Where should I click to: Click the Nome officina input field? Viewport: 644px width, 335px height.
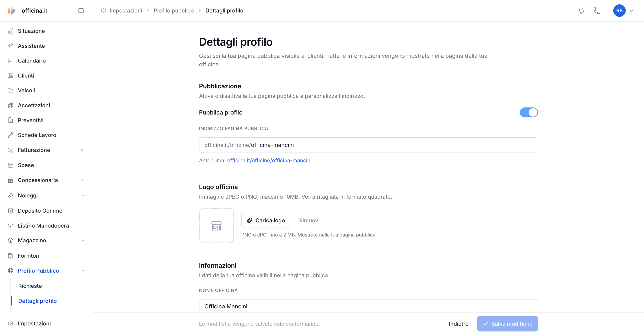[x=369, y=306]
